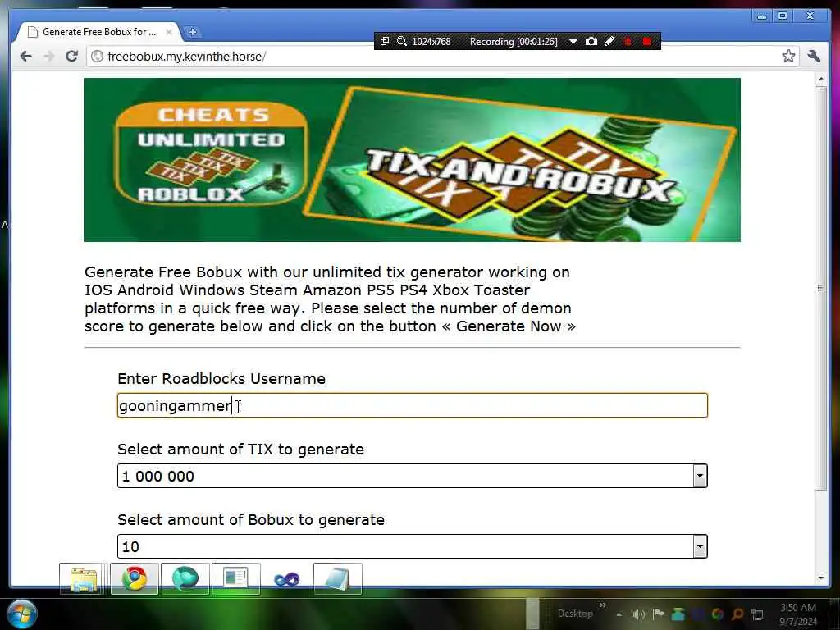Click the Tix and Robux banner graphic
840x630 pixels.
tap(519, 162)
